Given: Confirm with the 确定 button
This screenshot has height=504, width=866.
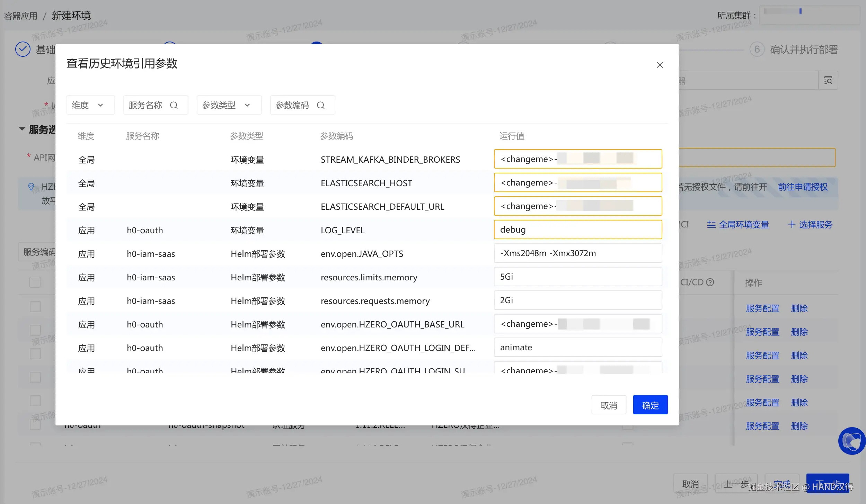Looking at the screenshot, I should pyautogui.click(x=650, y=405).
